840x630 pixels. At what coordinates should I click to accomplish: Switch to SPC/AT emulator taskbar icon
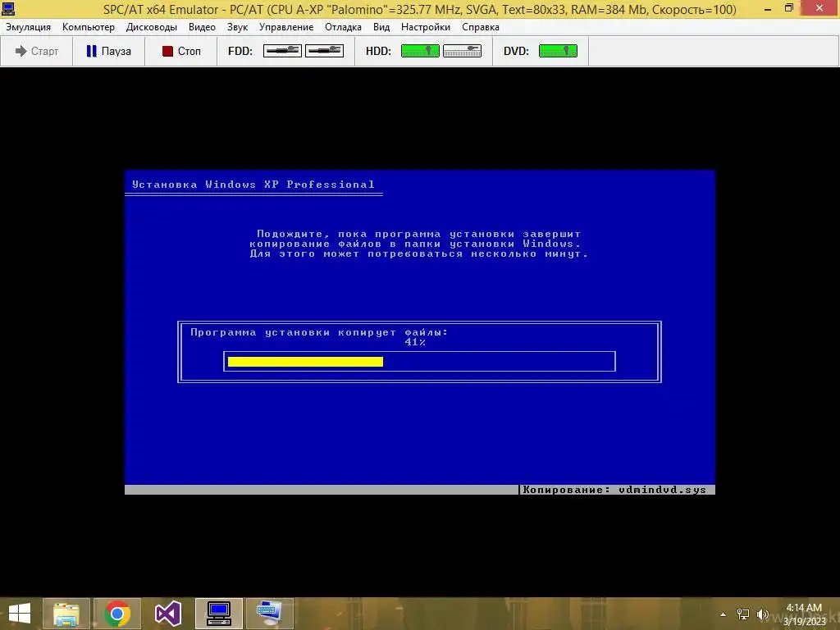pos(218,614)
